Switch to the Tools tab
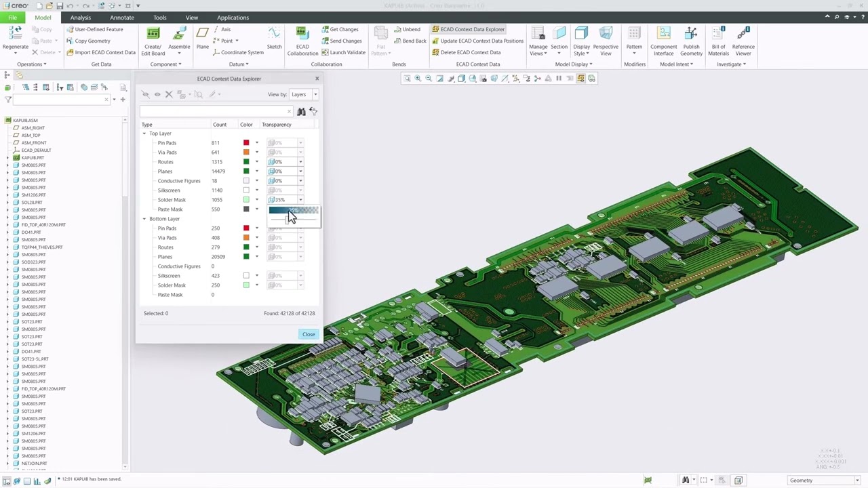 pos(159,18)
